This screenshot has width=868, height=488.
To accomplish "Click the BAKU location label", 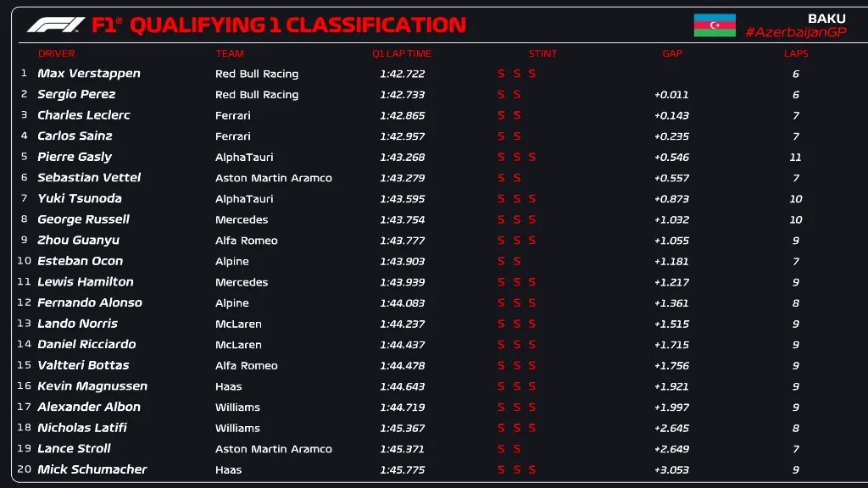I will (826, 19).
